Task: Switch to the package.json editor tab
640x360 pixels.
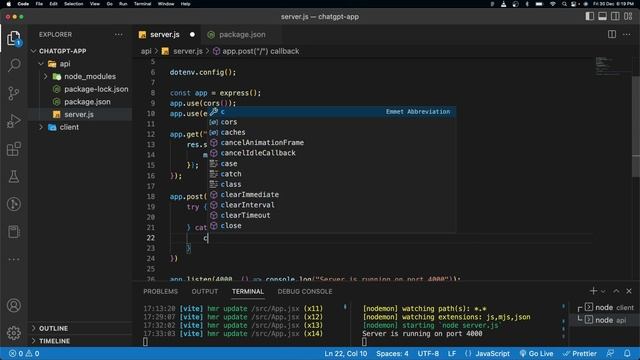Action: pos(242,35)
